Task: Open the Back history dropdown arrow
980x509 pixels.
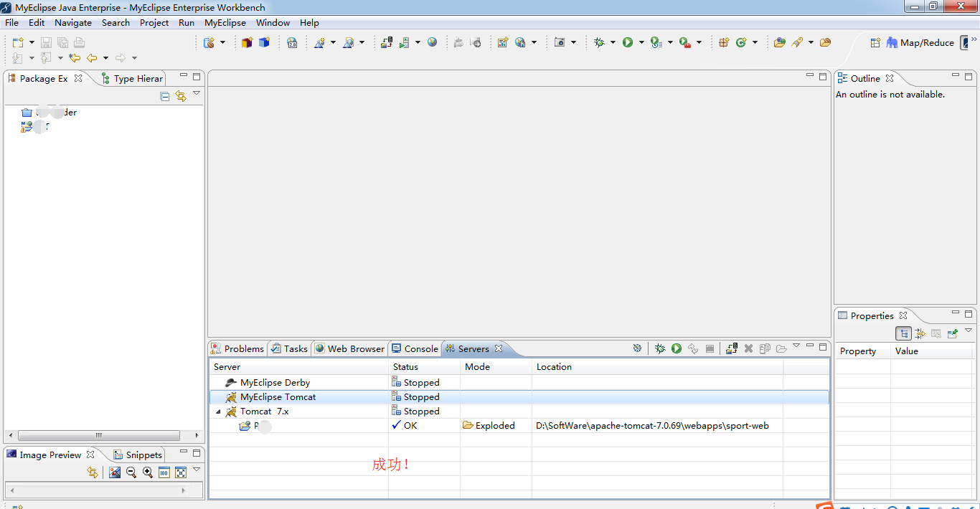Action: [105, 58]
